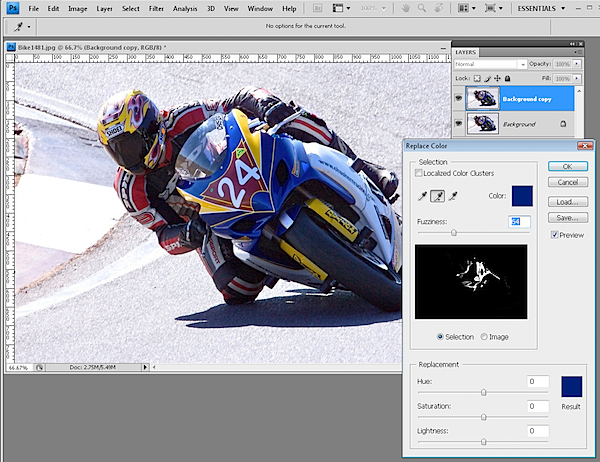
Task: Pick the Subtract from Sample eyedropper
Action: 453,198
